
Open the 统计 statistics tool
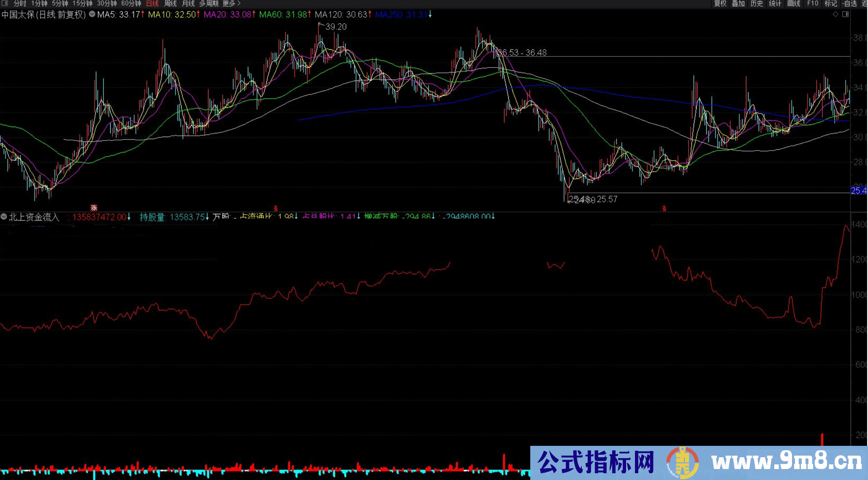point(775,3)
